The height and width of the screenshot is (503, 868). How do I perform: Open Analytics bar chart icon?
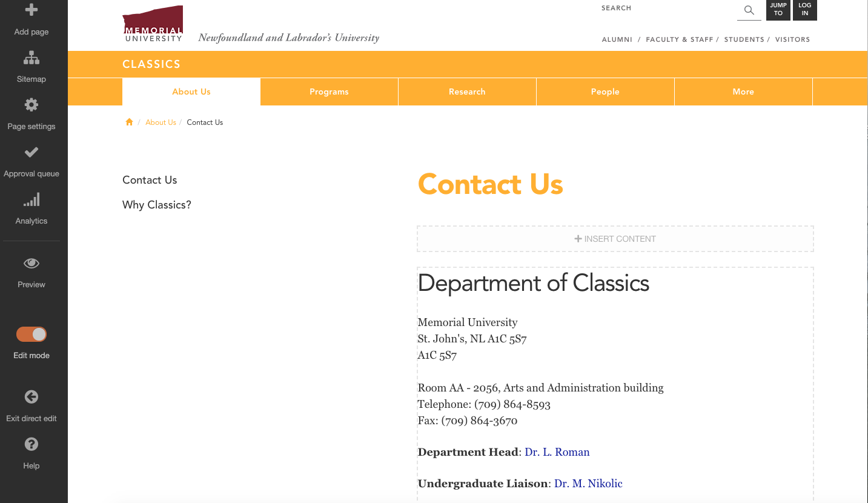[31, 199]
